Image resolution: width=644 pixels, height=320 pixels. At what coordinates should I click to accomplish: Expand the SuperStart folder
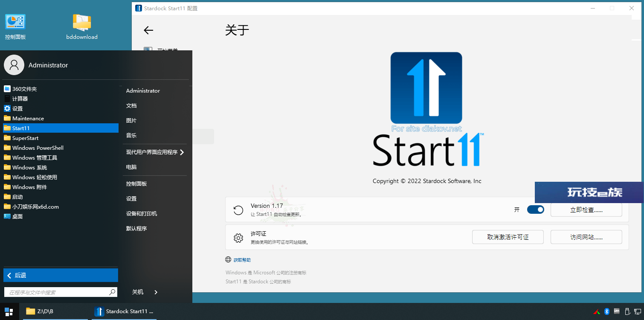61,138
